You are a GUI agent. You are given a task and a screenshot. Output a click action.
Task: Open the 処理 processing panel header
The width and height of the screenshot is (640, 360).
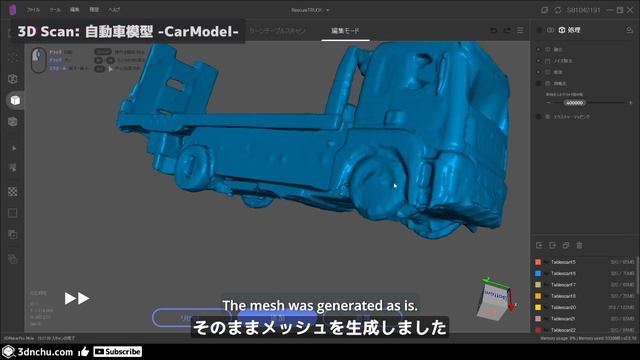(x=569, y=30)
